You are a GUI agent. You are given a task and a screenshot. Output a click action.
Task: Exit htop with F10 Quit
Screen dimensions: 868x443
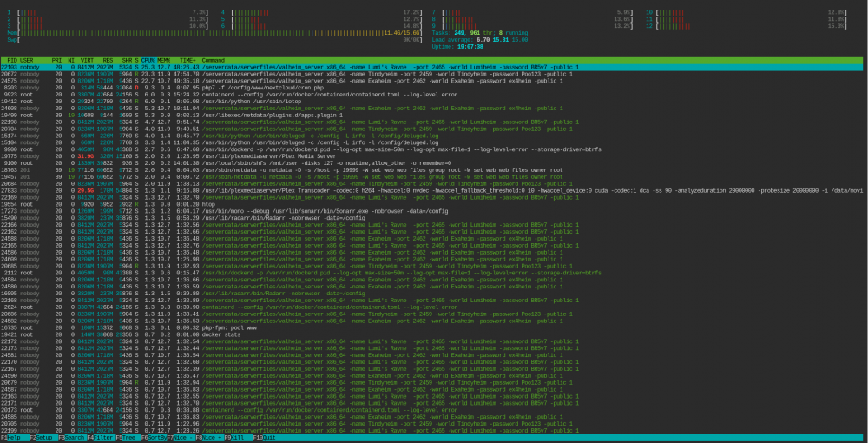pos(265,438)
